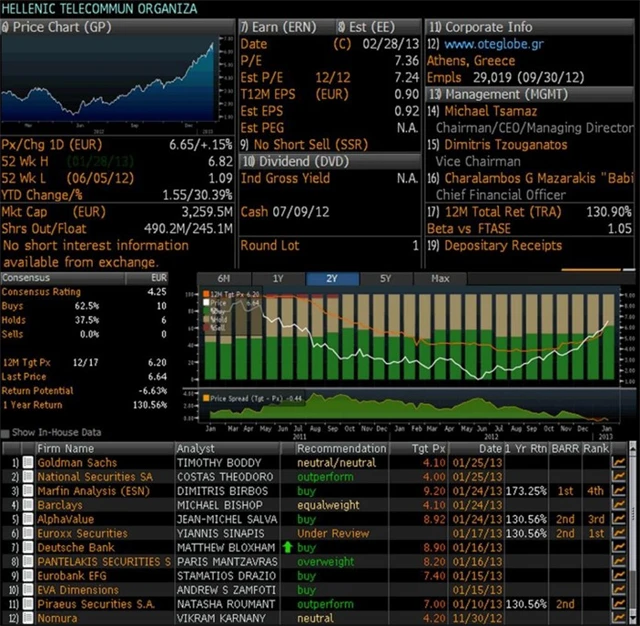Show the Max range tab
Screen dimensions: 640x626
pos(440,279)
